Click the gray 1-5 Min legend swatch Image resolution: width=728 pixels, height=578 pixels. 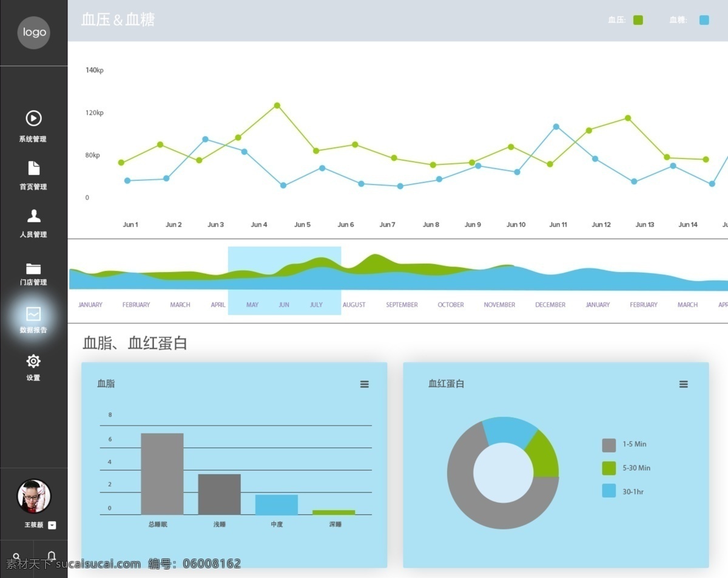(x=609, y=445)
